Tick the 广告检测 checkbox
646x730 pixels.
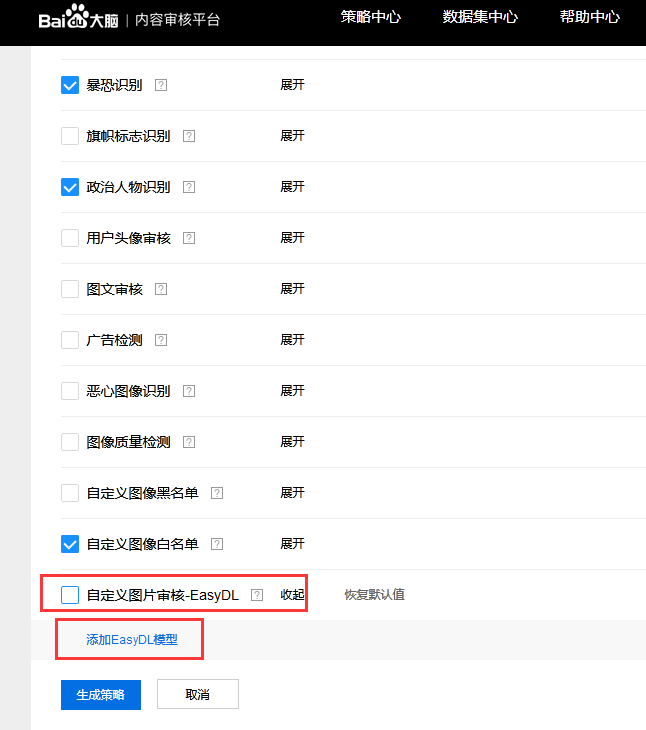[x=70, y=340]
